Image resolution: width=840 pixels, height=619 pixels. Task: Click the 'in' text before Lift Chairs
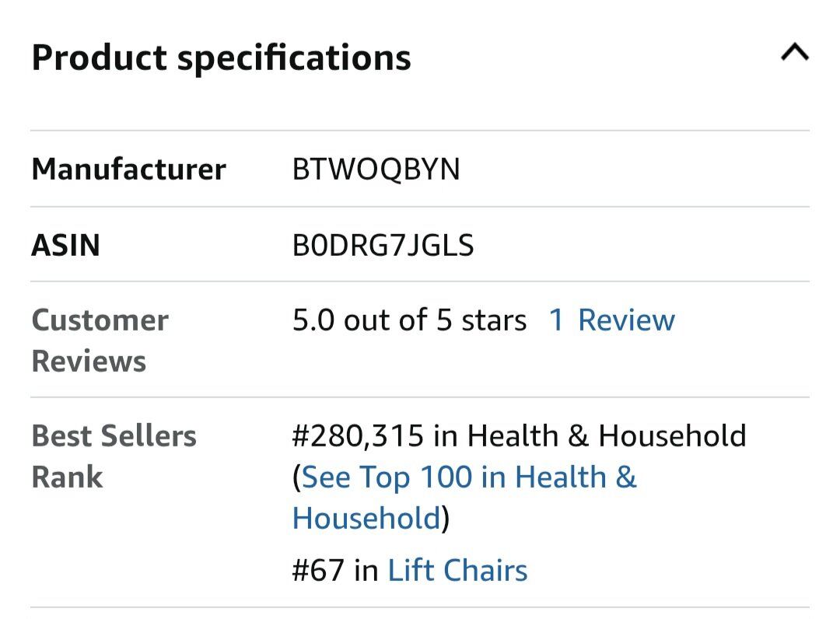pyautogui.click(x=366, y=571)
